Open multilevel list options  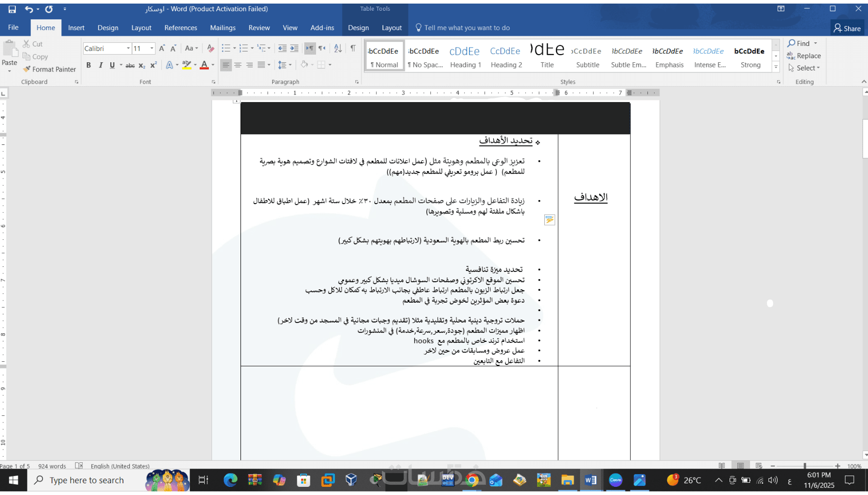(269, 48)
